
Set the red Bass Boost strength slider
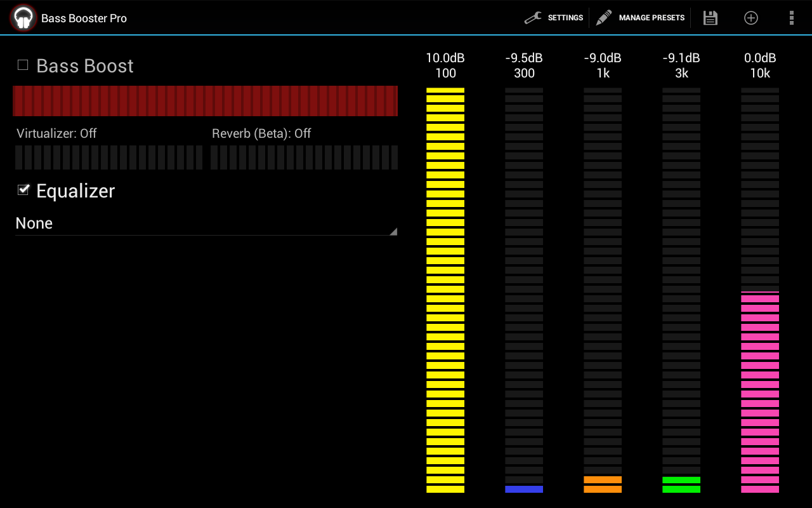pyautogui.click(x=206, y=101)
